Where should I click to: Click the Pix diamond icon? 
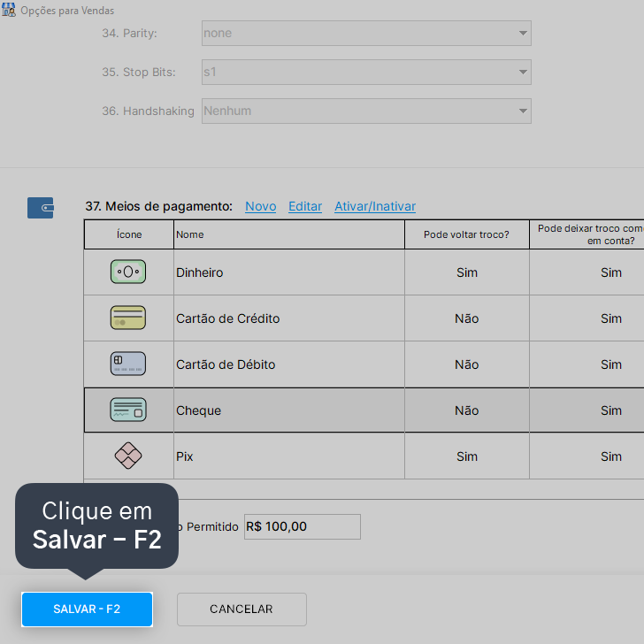point(128,456)
